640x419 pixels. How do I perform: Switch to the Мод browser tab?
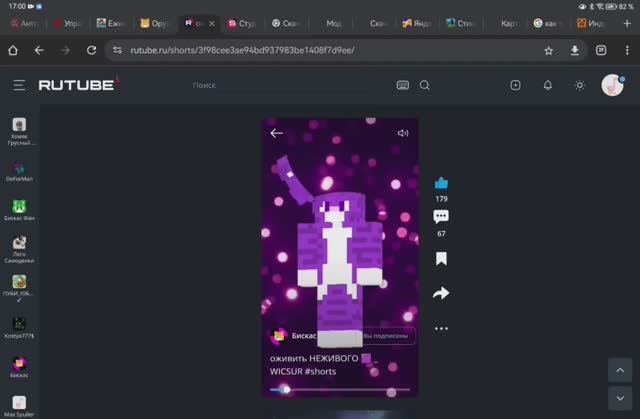[x=334, y=23]
